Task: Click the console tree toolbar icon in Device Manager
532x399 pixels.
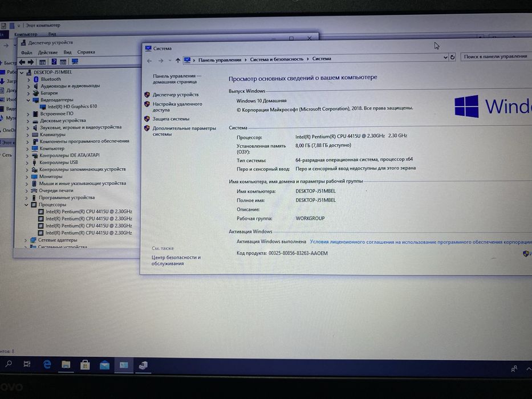Action: (42, 62)
